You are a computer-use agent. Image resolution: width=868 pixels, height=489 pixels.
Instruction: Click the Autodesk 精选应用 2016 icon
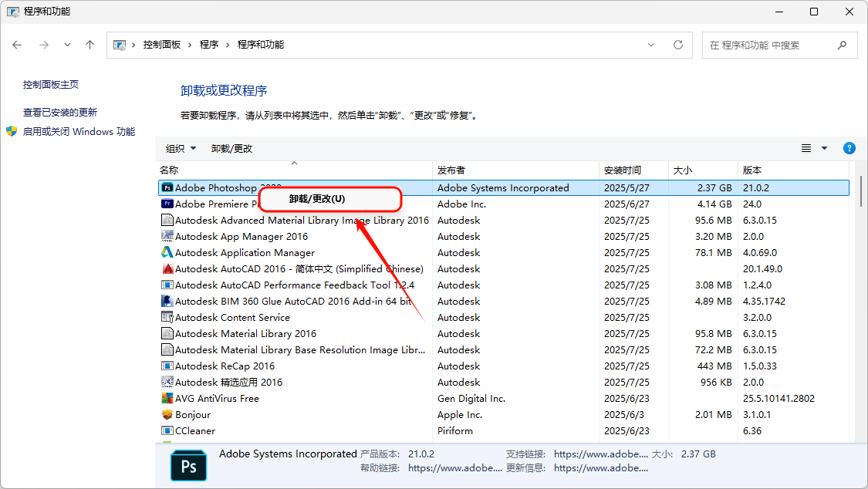[167, 382]
